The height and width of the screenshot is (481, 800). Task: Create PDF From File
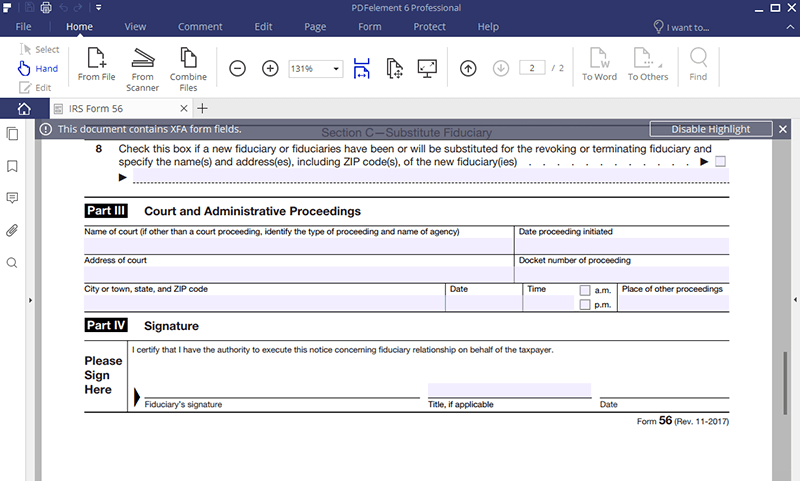pyautogui.click(x=96, y=64)
